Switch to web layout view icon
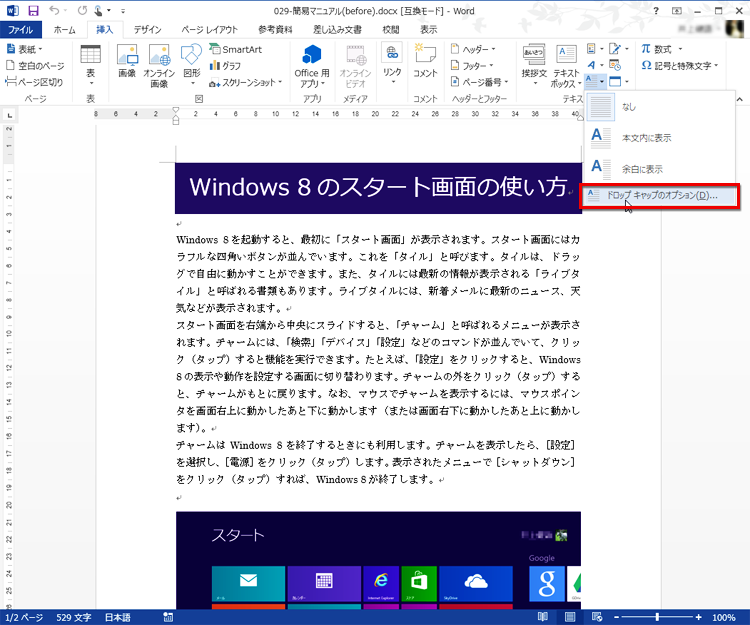Viewport: 750px width, 625px height. [597, 617]
